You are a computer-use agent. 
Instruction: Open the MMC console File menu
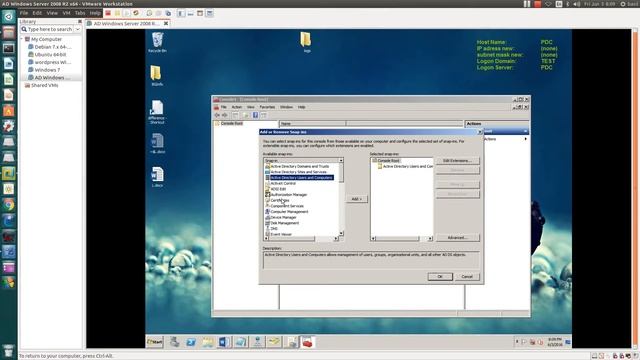click(224, 107)
